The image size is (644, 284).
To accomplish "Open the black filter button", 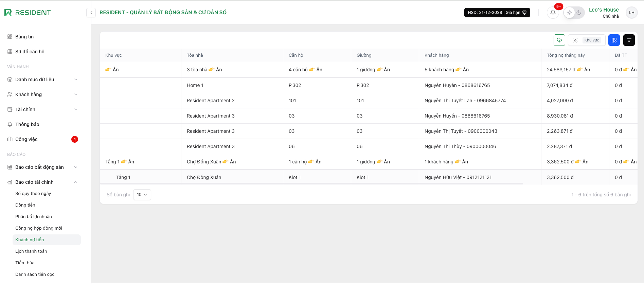I will click(629, 40).
